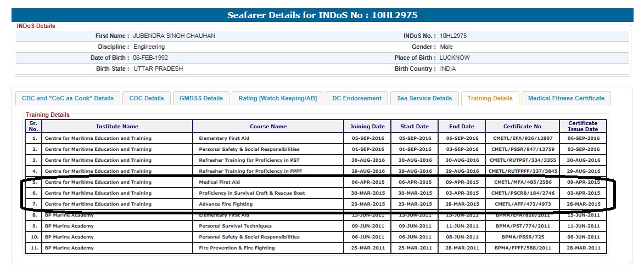Select the Rating [Watch Keeping/AB] tab
644x278 pixels.
click(277, 99)
